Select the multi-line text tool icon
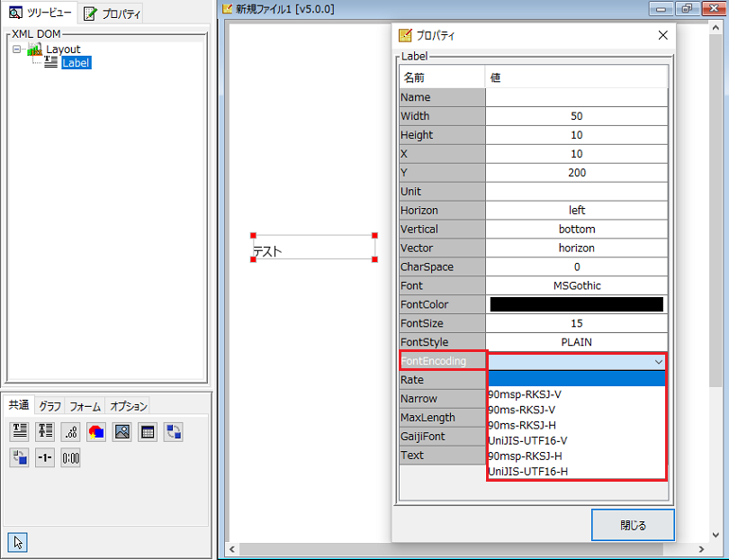This screenshot has height=560, width=729. pyautogui.click(x=45, y=431)
